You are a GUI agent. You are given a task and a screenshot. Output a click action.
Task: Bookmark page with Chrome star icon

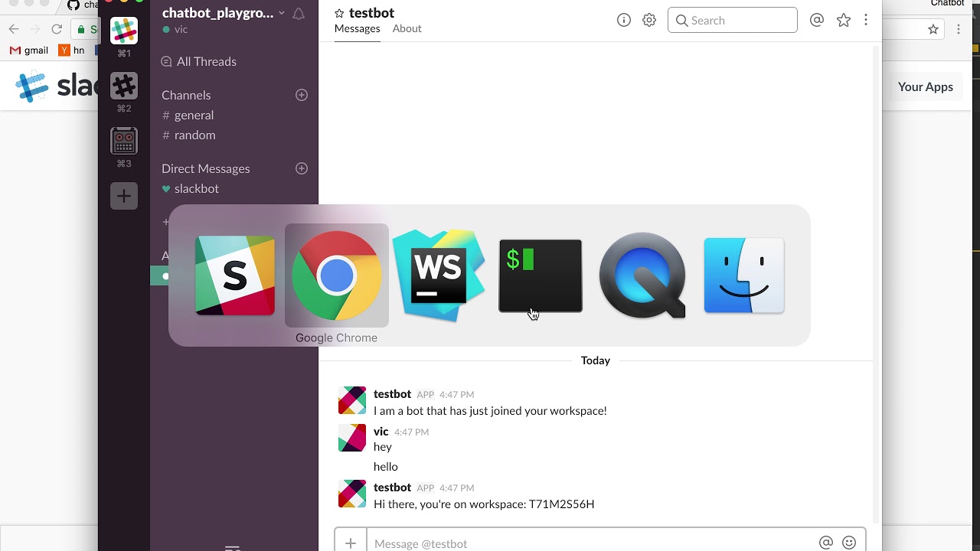tap(933, 29)
